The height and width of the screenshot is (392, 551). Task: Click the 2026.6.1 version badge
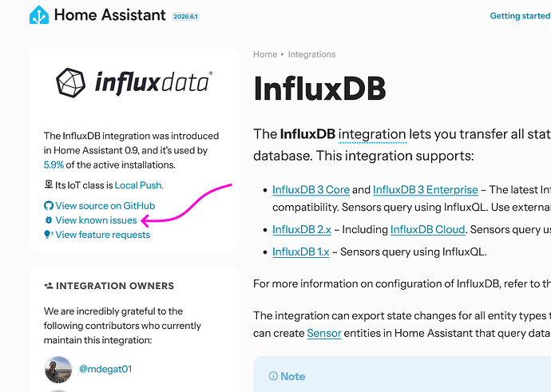(x=185, y=17)
